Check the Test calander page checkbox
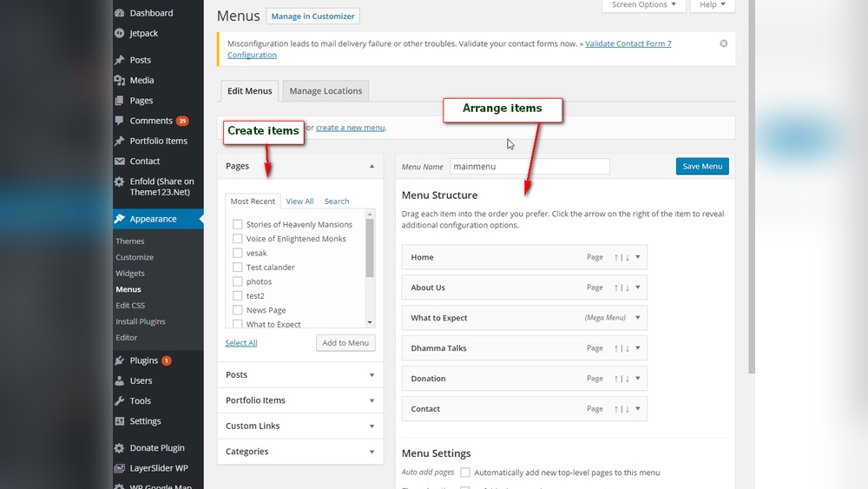Image resolution: width=868 pixels, height=489 pixels. [x=238, y=268]
